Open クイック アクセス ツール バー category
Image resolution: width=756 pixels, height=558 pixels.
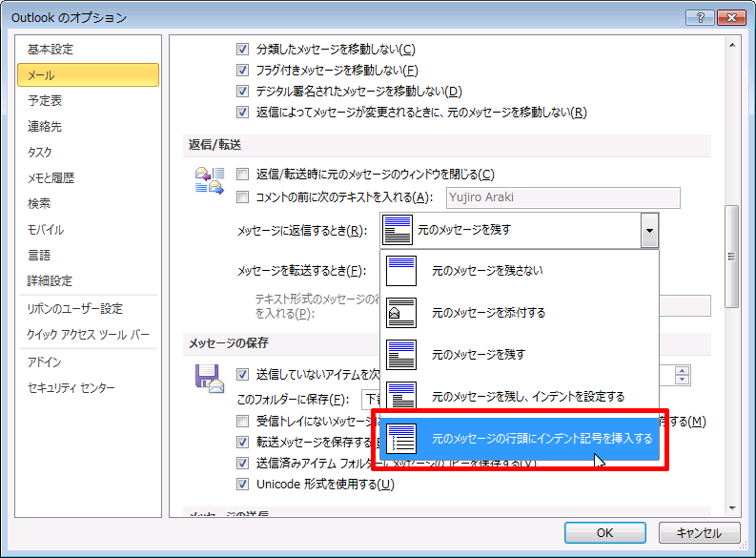tap(89, 334)
